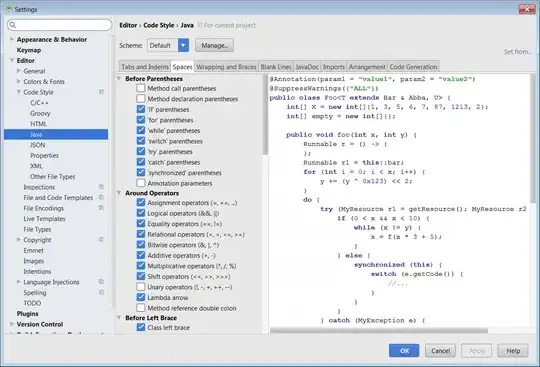Toggle Shift operators checkbox
Viewport: 540px width, 367px height.
(141, 276)
